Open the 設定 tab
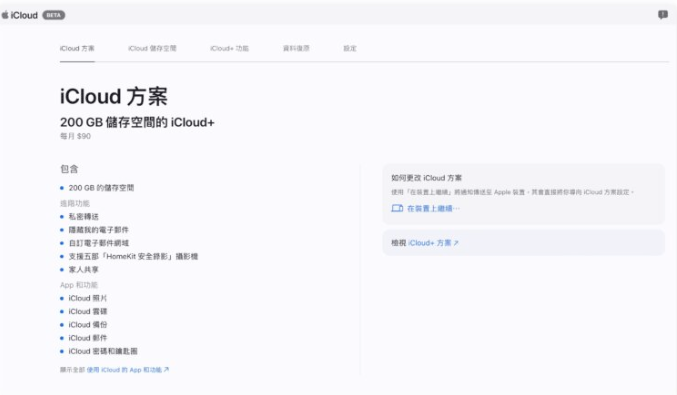677x395 pixels. click(x=350, y=48)
